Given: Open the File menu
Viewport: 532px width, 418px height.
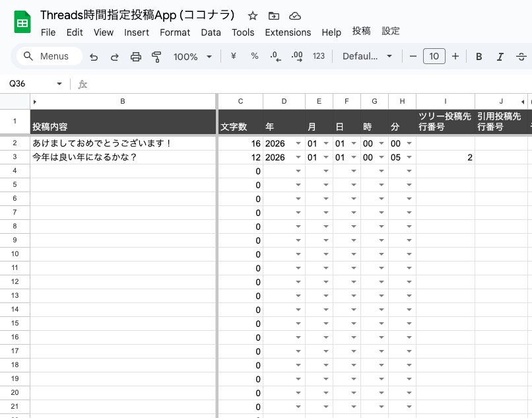Looking at the screenshot, I should 48,32.
